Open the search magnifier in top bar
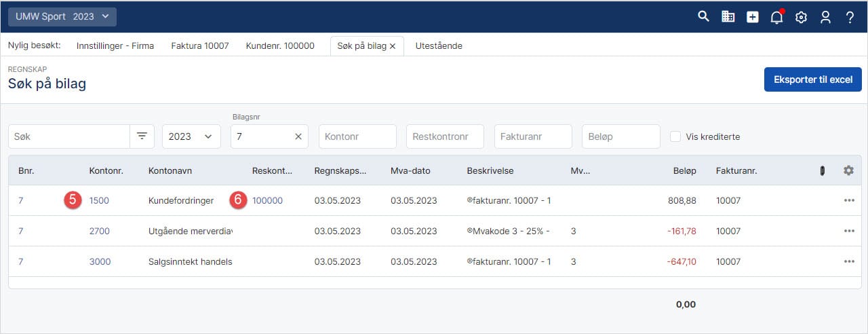Viewport: 868px width, 334px height. 703,17
